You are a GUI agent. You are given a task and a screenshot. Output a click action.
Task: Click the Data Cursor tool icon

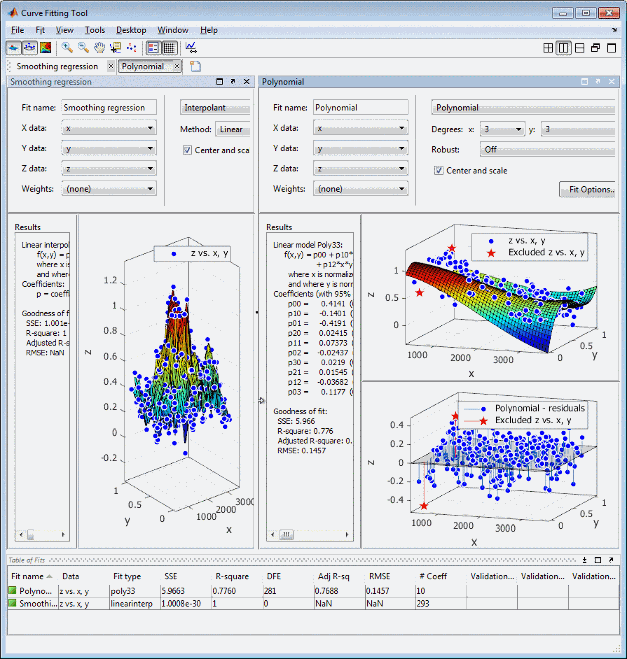point(115,47)
